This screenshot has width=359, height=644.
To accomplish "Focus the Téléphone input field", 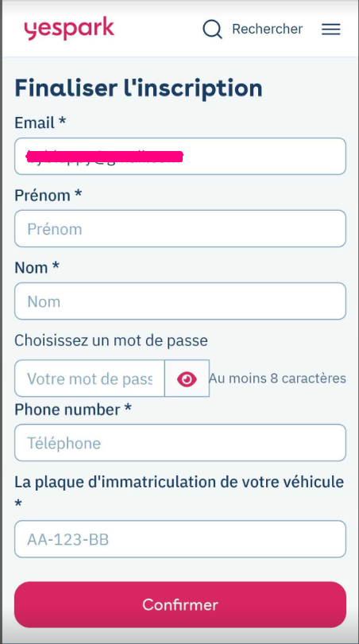I will tap(180, 443).
